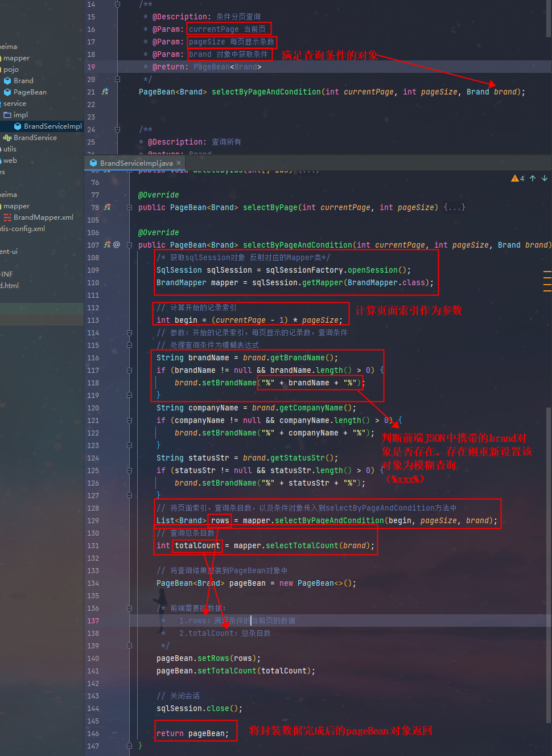Click line number 113 in the gutter
The height and width of the screenshot is (756, 552).
(x=93, y=320)
